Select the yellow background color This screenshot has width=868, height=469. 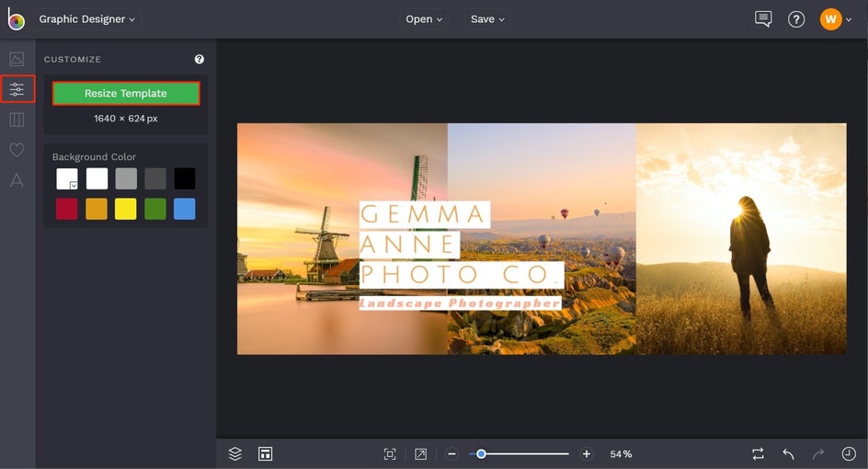126,209
